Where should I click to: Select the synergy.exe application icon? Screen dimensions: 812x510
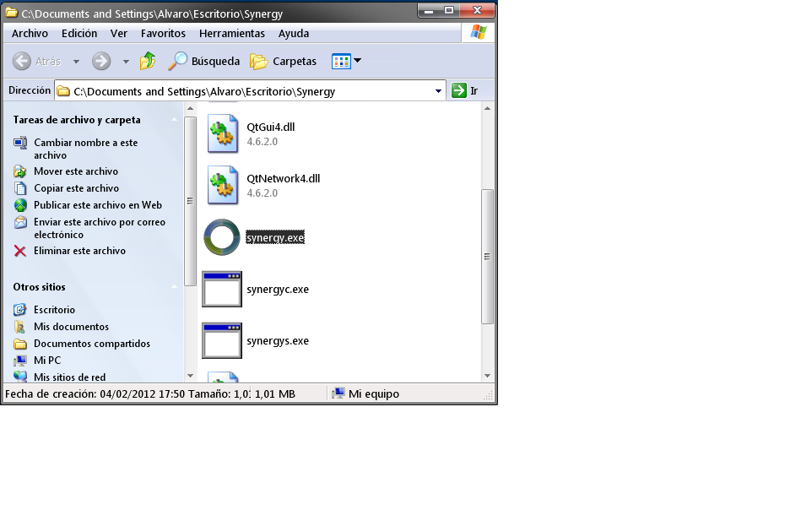(x=222, y=237)
